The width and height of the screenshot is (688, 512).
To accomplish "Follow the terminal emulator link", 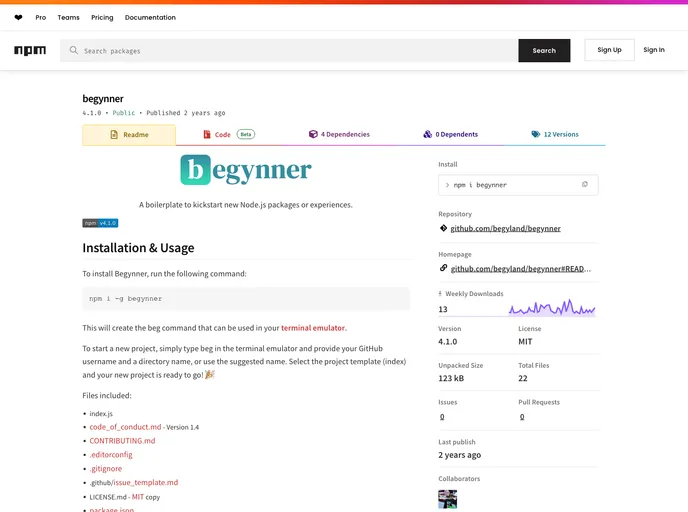I will (313, 328).
